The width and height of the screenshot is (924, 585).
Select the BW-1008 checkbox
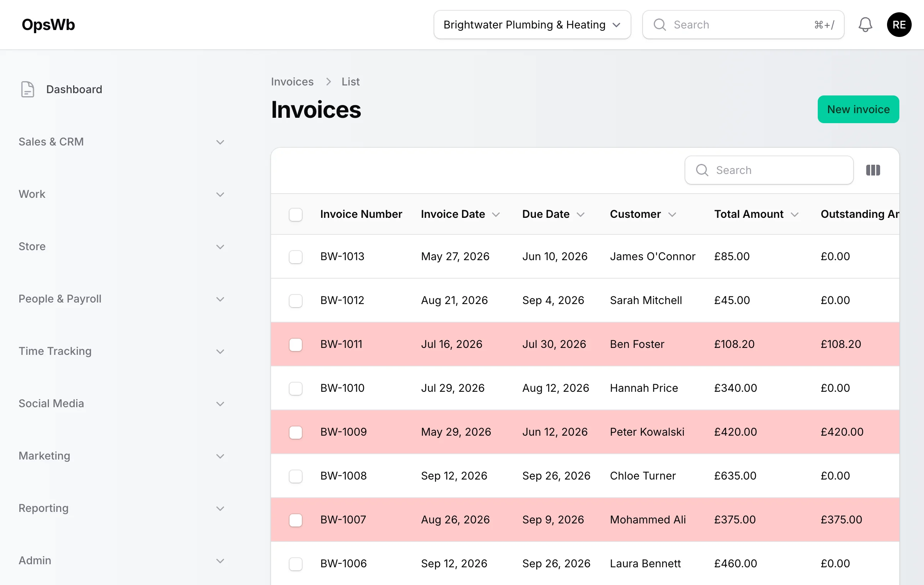click(296, 476)
